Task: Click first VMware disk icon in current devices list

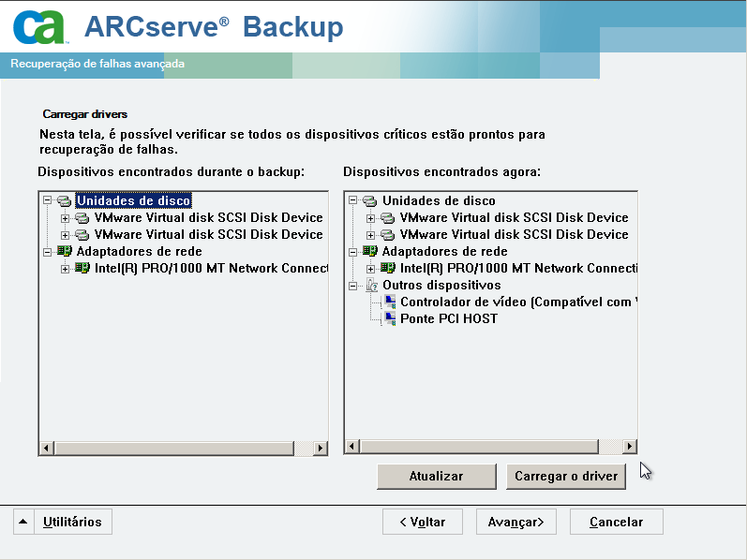Action: point(387,218)
